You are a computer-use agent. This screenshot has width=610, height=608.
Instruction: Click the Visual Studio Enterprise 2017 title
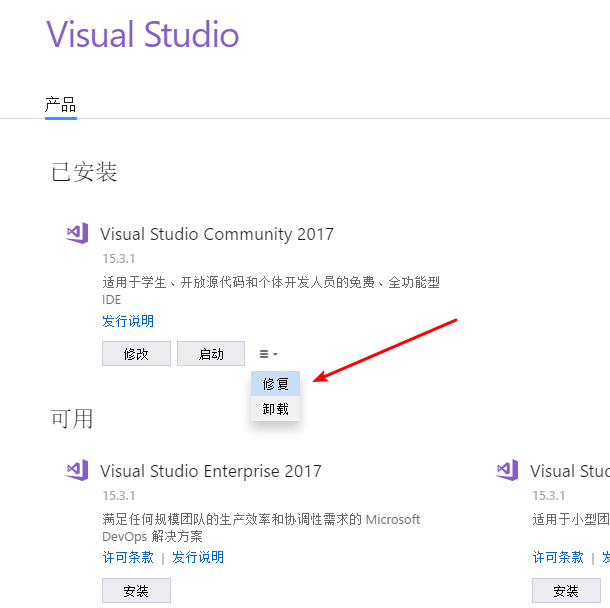click(x=210, y=471)
